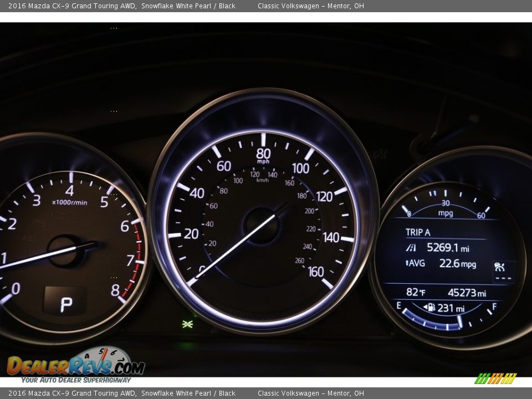Select the TRIP A label

tap(418, 232)
